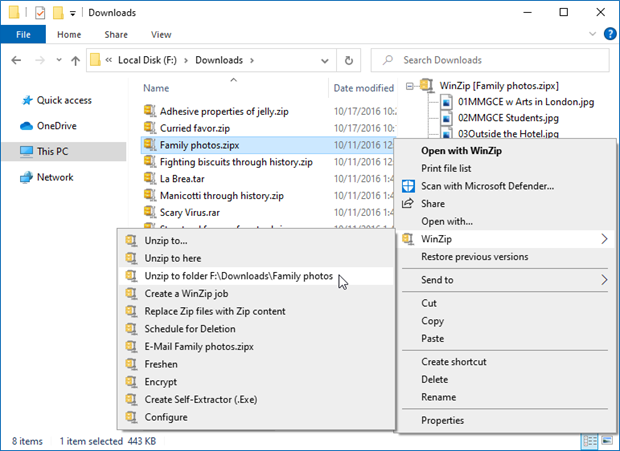Image resolution: width=620 pixels, height=451 pixels.
Task: Choose Unzip to folder F:\Downloads\Family photos
Action: (x=256, y=276)
